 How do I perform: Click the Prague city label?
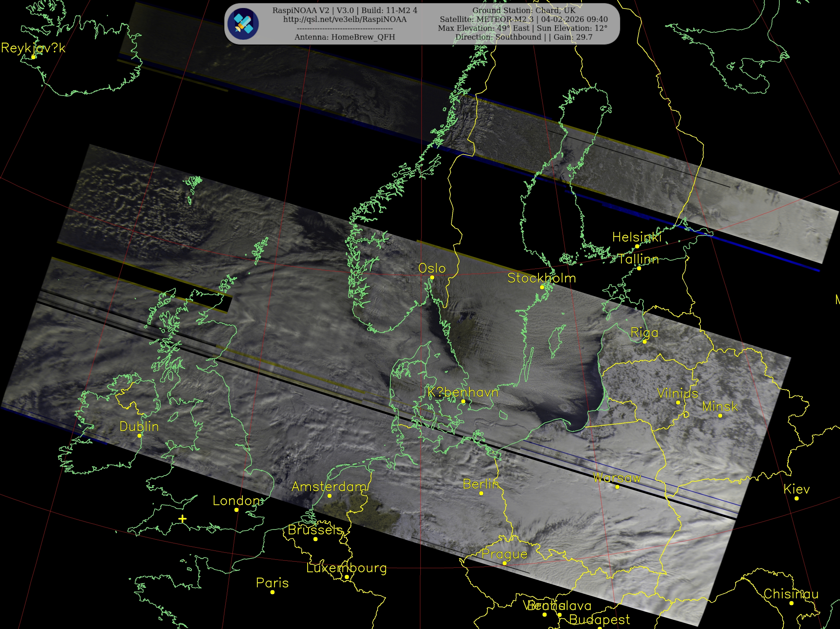point(504,554)
